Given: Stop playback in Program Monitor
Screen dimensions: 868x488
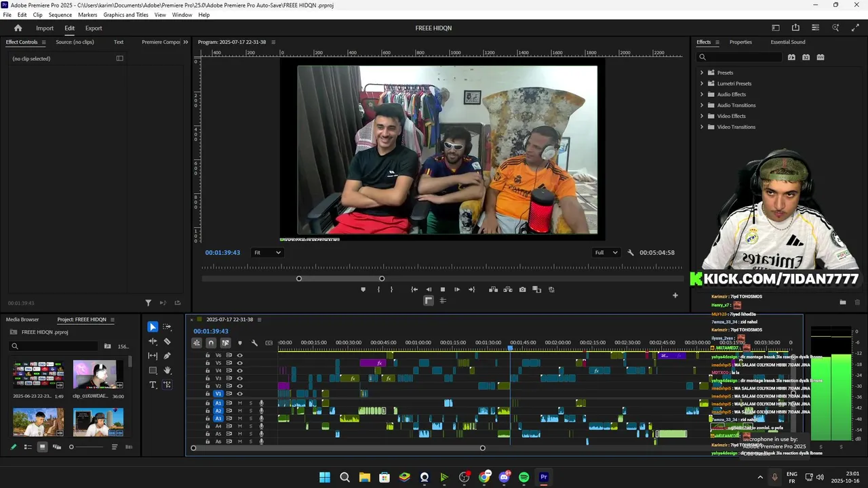Looking at the screenshot, I should 443,289.
